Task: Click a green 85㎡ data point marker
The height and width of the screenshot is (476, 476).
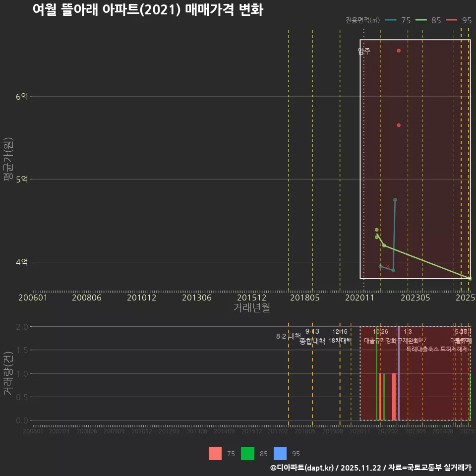Action: tap(377, 229)
